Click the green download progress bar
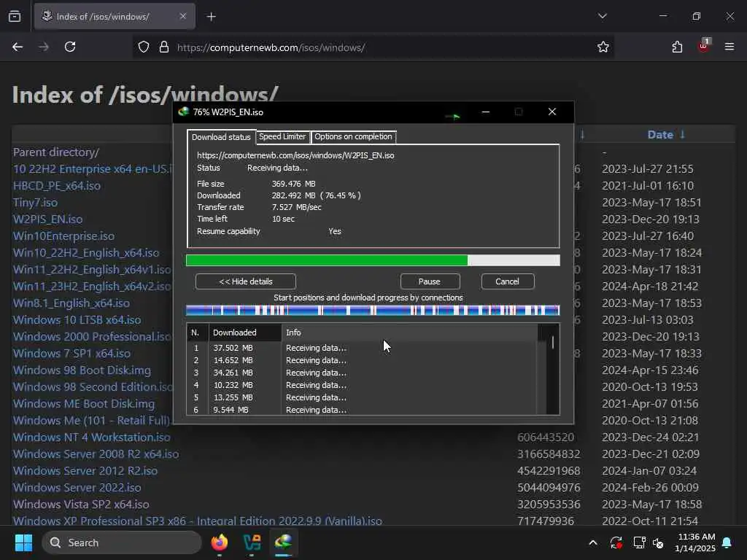The width and height of the screenshot is (747, 560). (x=373, y=260)
